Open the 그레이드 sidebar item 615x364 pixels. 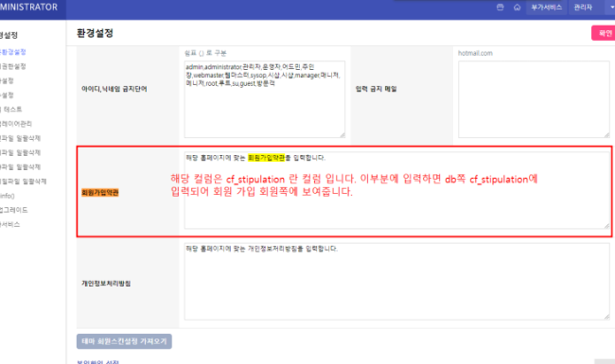tap(14, 210)
